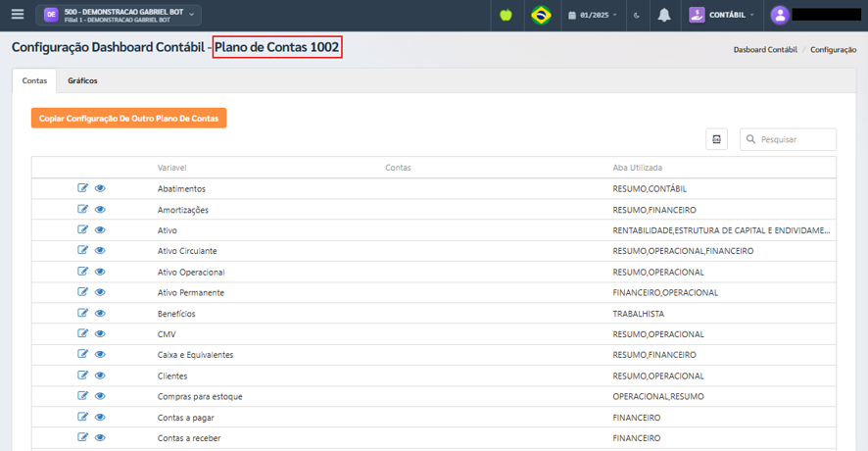Open the hamburger navigation menu
The height and width of the screenshot is (451, 868).
(x=18, y=15)
